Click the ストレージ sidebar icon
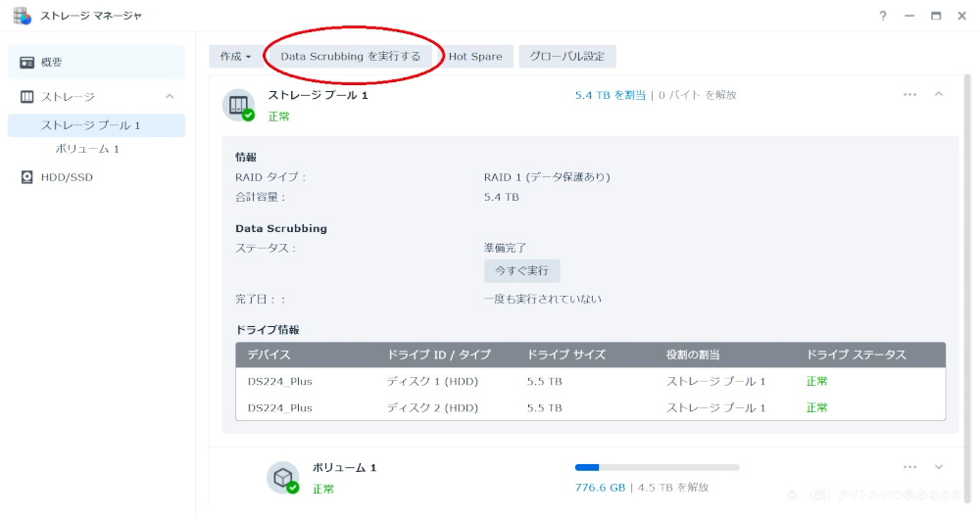The image size is (980, 518). [26, 97]
